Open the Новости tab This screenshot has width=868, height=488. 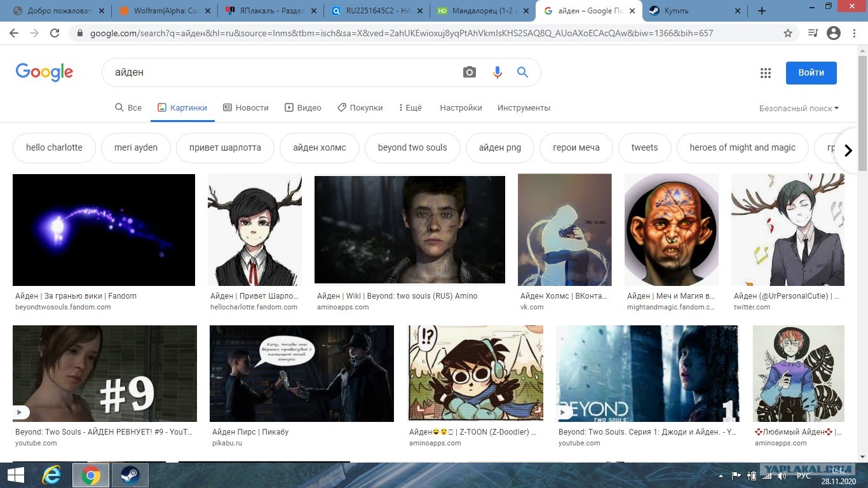click(x=246, y=108)
